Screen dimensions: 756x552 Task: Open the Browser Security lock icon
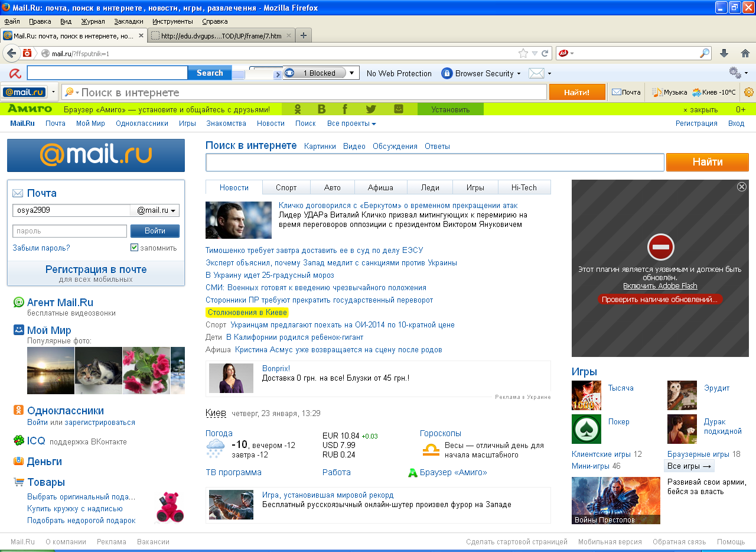447,73
